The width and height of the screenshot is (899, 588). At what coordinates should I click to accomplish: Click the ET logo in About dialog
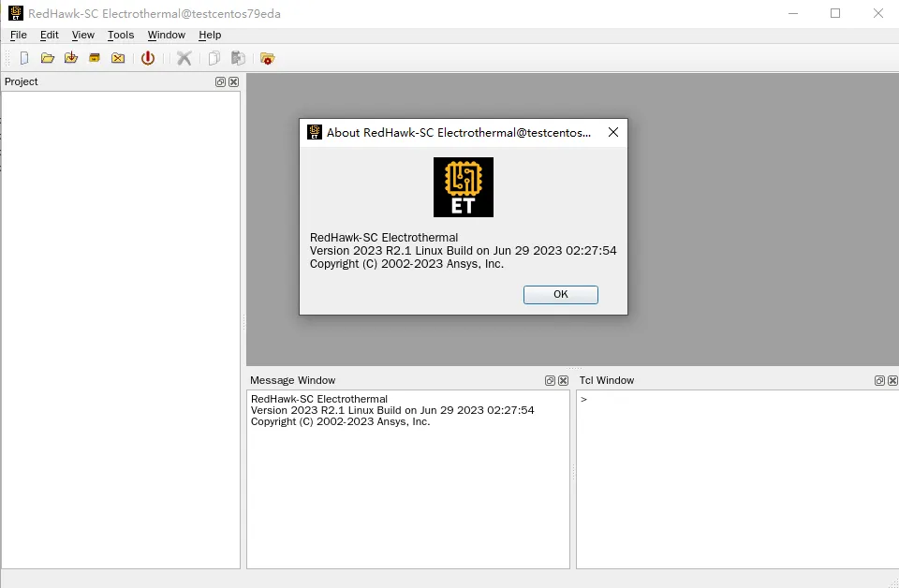464,187
